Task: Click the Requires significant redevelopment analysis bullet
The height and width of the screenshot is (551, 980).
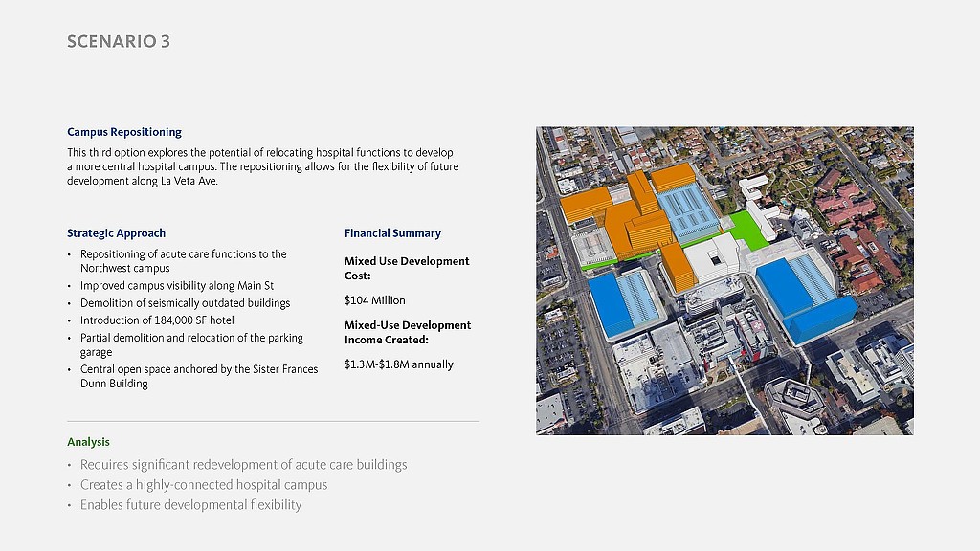Action: 243,465
